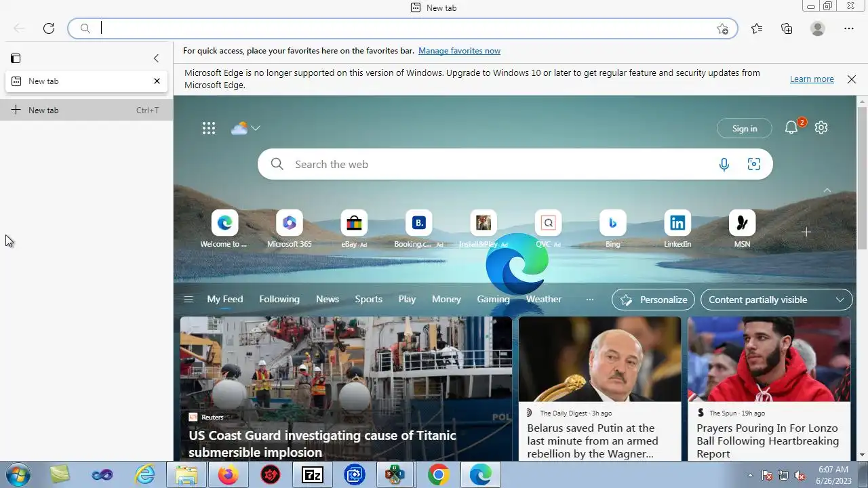Switch to the News tab
The width and height of the screenshot is (868, 488).
[x=328, y=299]
